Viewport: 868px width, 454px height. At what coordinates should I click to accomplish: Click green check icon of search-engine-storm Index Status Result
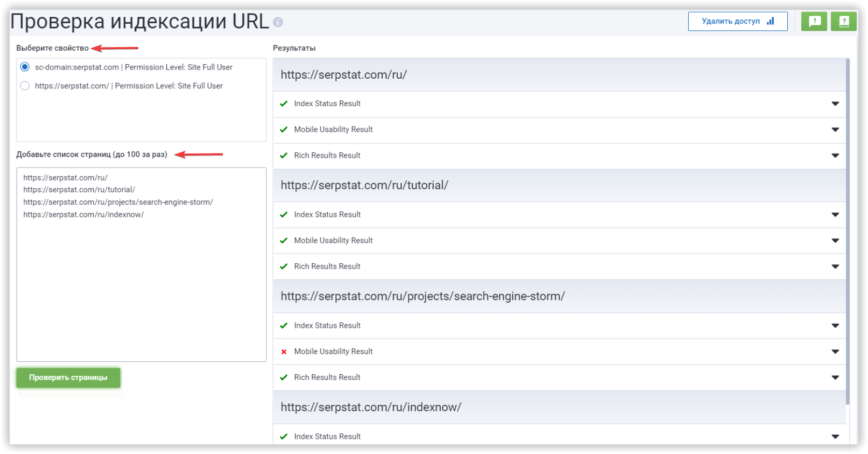click(284, 326)
